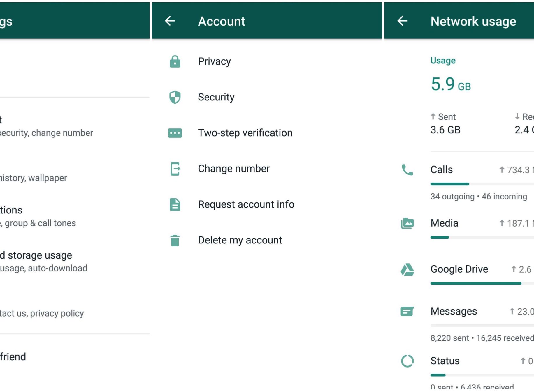534x392 pixels.
Task: Go back from the Network usage screen
Action: [x=403, y=21]
